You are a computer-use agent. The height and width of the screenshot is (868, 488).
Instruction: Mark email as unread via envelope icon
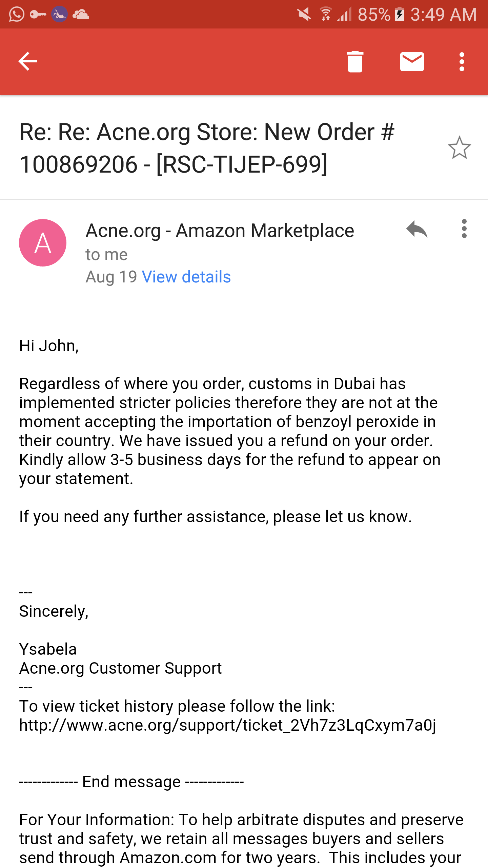coord(412,62)
